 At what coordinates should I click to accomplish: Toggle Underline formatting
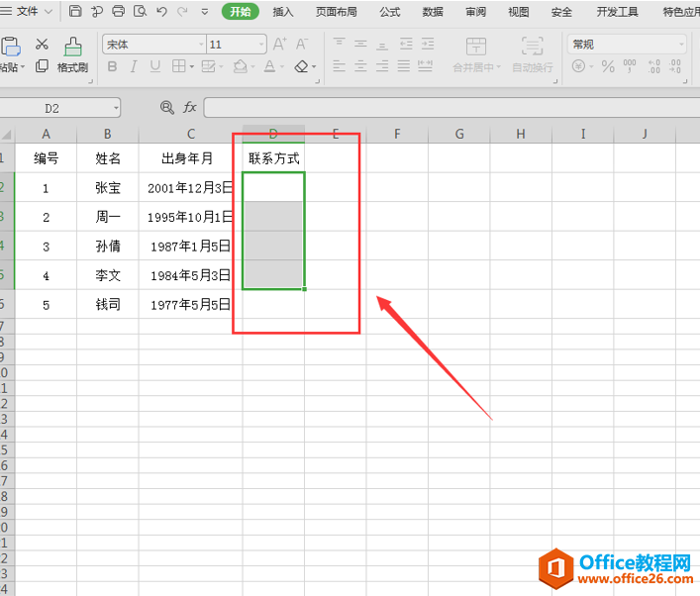tap(154, 66)
